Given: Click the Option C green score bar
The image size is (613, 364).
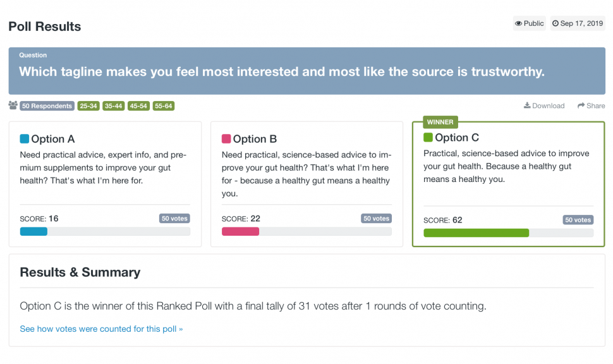Looking at the screenshot, I should click(476, 233).
